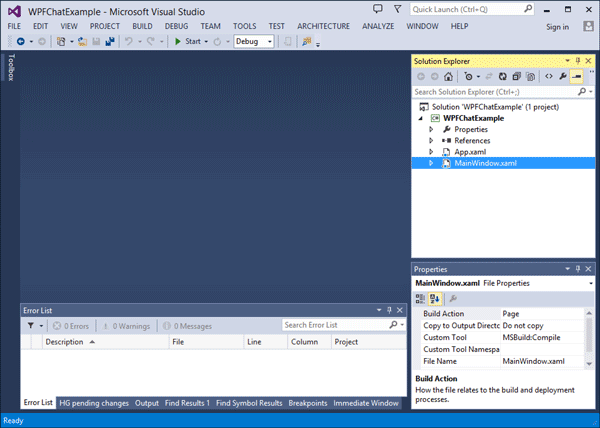The height and width of the screenshot is (428, 600).
Task: Click the Quick Launch search box
Action: [x=471, y=9]
